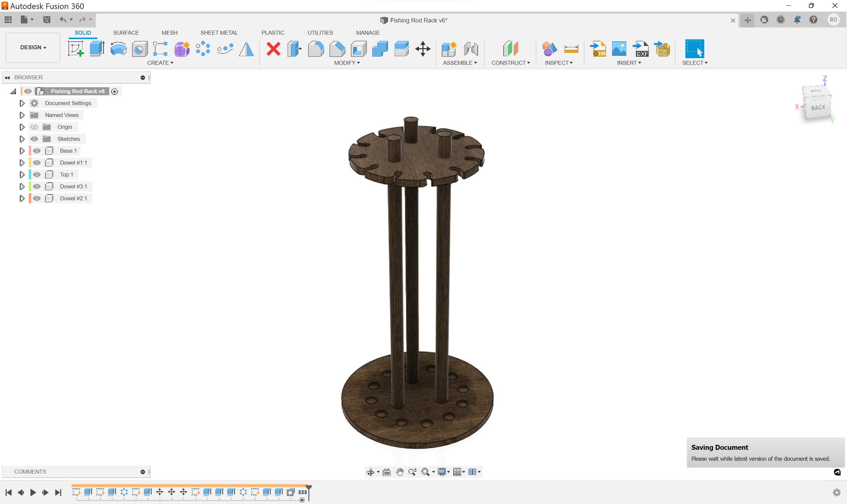Toggle visibility of Dowel #2:1
This screenshot has height=504, width=847.
click(x=36, y=198)
